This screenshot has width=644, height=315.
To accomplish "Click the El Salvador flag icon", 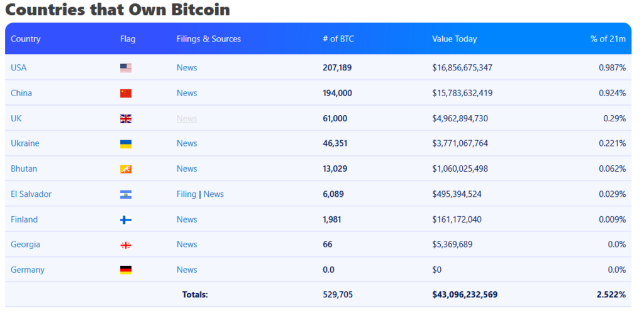I will click(x=126, y=194).
